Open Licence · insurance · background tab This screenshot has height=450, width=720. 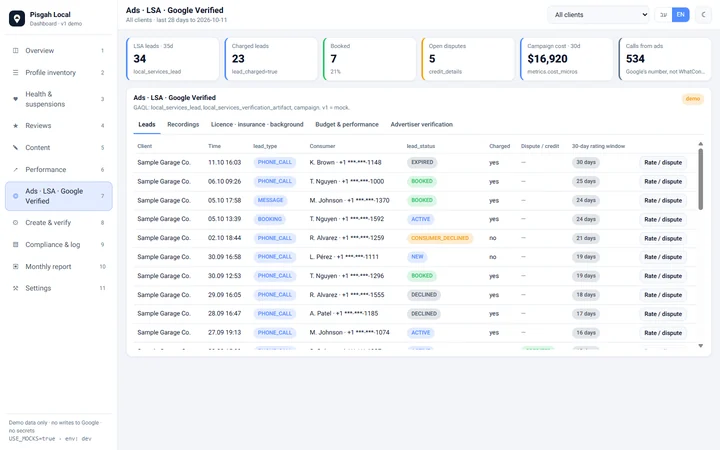pyautogui.click(x=257, y=124)
